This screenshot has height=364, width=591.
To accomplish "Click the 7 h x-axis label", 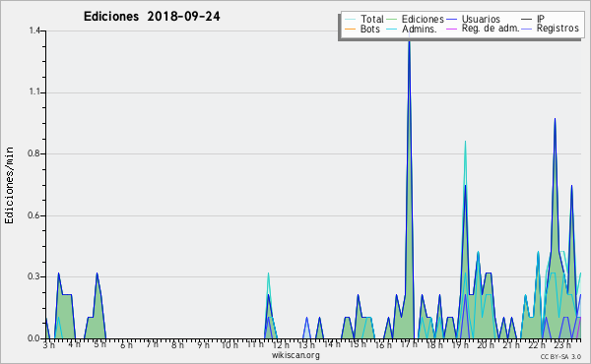I will pos(153,344).
